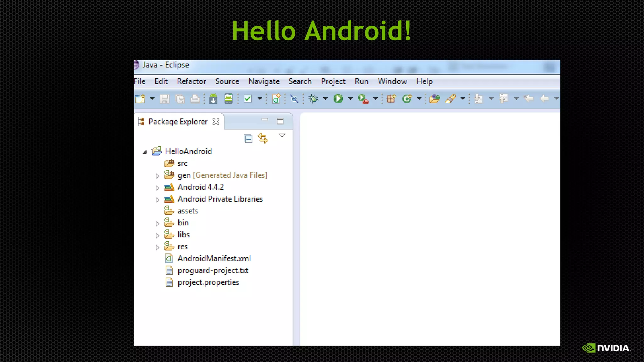This screenshot has height=362, width=644.
Task: Open the Run dropdown arrow
Action: [x=350, y=99]
